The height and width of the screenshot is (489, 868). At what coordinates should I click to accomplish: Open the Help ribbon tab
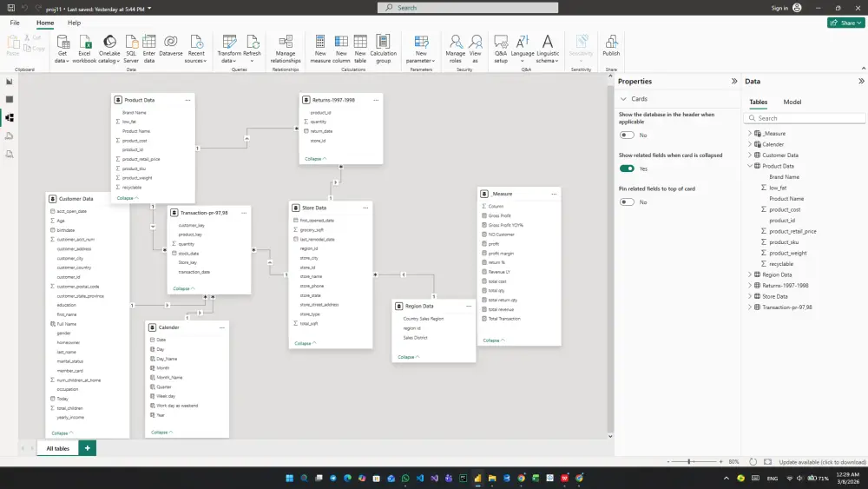tap(74, 23)
